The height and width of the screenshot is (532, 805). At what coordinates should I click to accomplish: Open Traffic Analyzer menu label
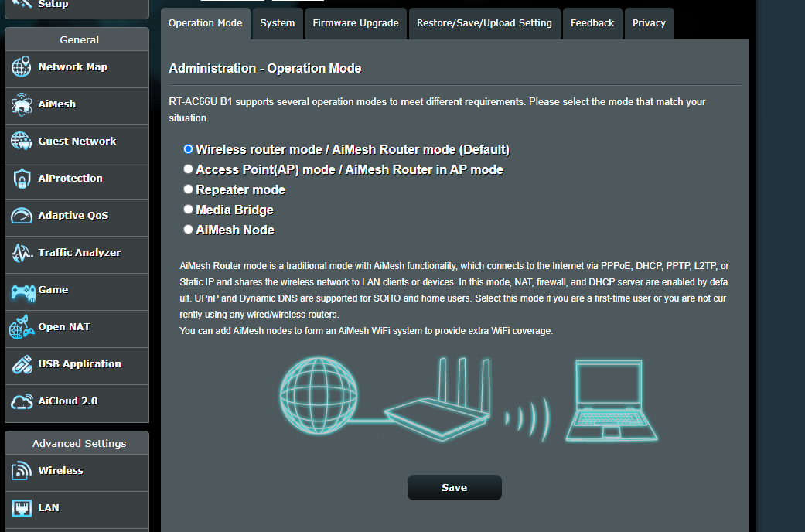point(80,252)
